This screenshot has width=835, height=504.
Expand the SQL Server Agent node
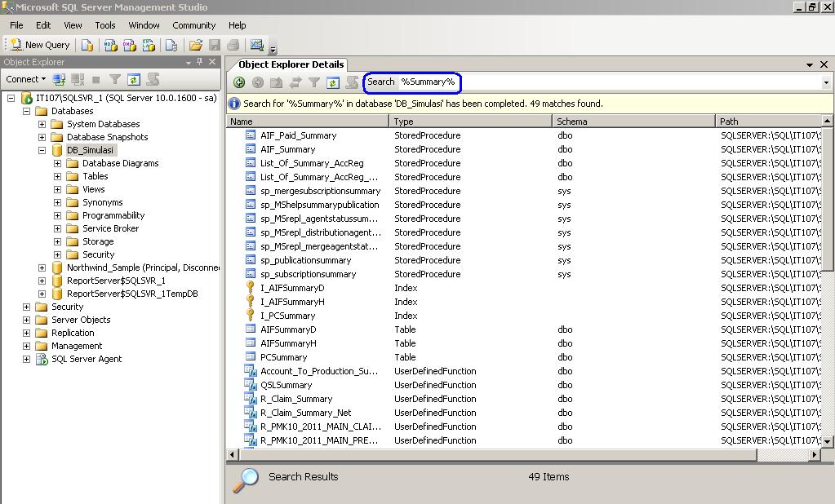26,359
